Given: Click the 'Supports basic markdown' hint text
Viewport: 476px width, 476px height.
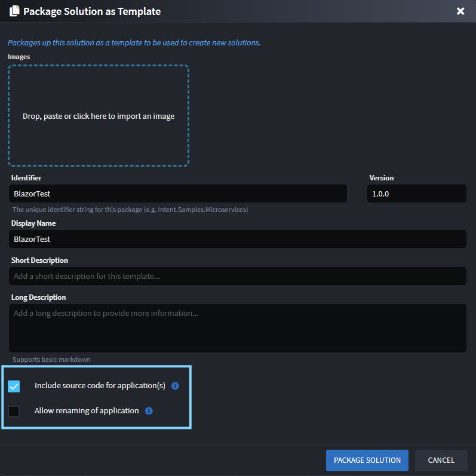Looking at the screenshot, I should click(x=51, y=360).
